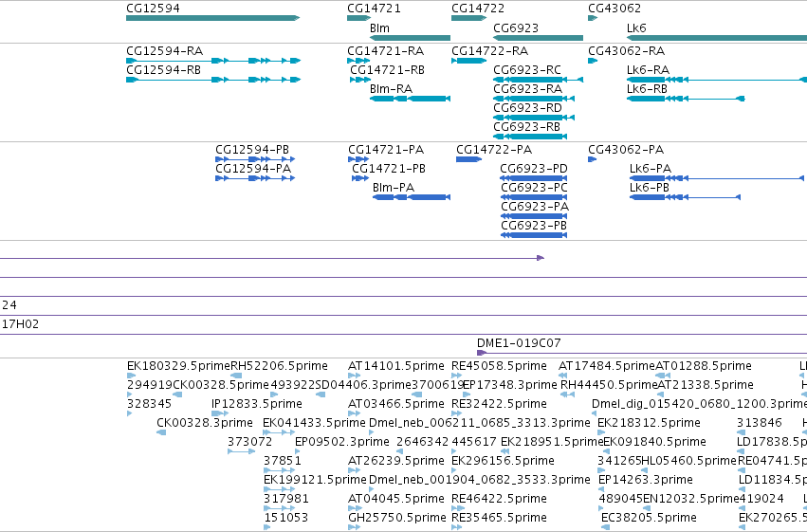
Task: Click protein CG12594-PA
Action: 255,178
